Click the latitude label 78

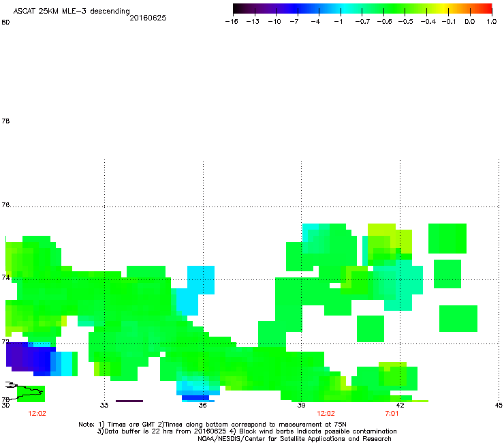[x=5, y=121]
